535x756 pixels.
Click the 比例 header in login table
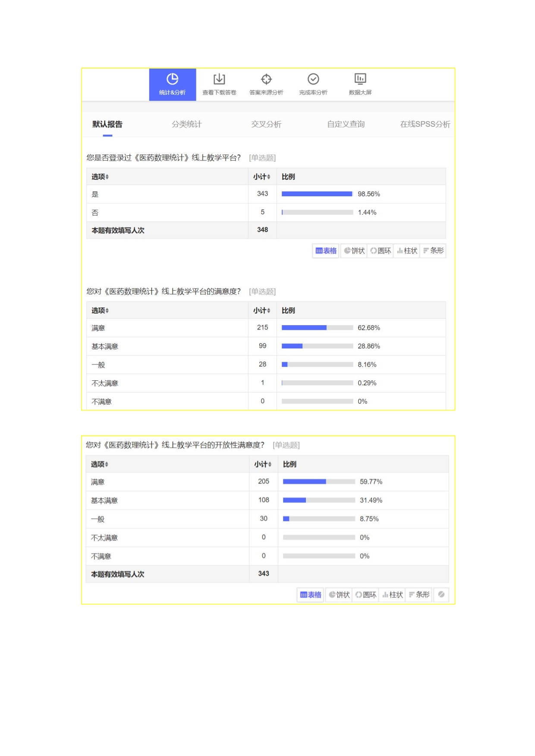pos(288,177)
